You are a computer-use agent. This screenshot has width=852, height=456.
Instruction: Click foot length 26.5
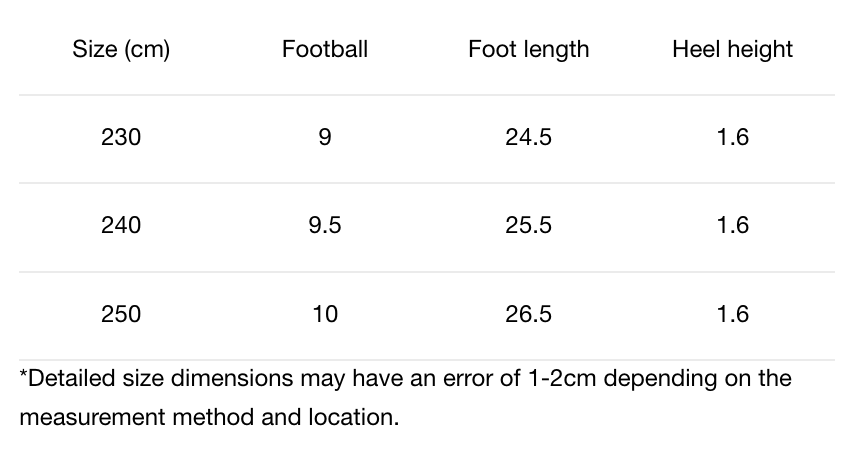[x=528, y=315]
